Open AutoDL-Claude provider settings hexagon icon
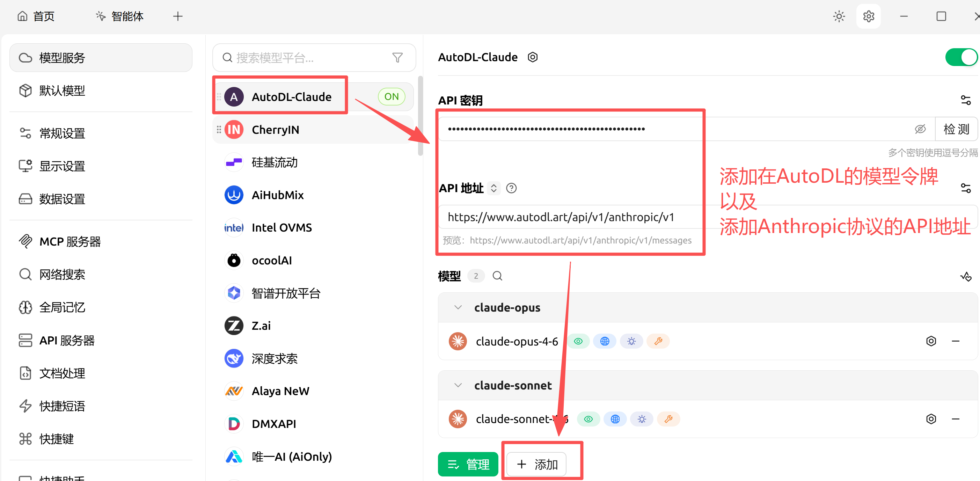Viewport: 980px width, 481px height. pos(532,57)
